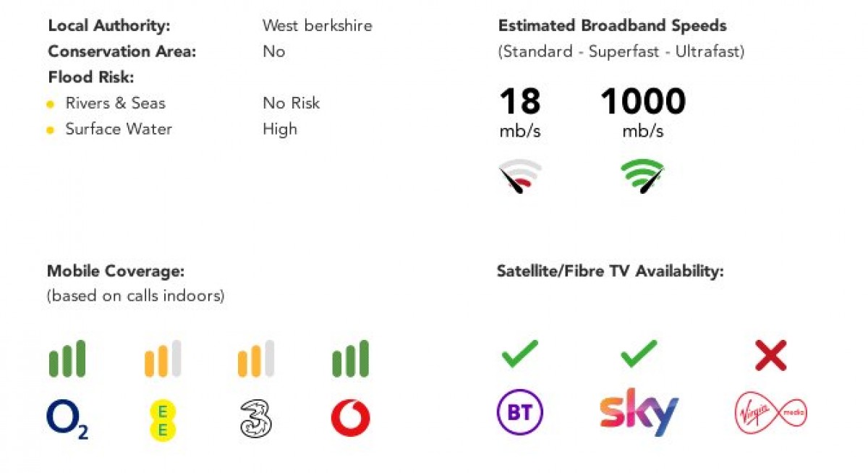Click the O2 green signal bars
The image size is (868, 473).
[x=67, y=359]
